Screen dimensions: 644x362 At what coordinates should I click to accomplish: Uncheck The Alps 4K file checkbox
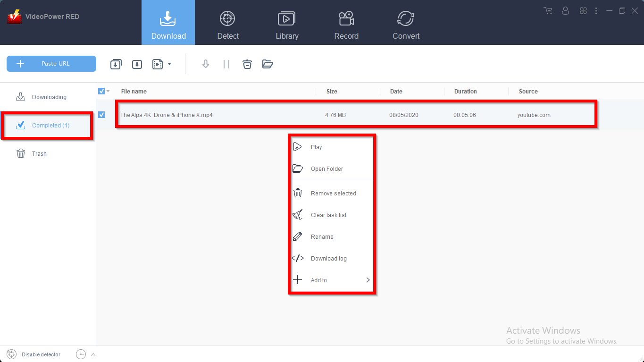click(x=101, y=115)
